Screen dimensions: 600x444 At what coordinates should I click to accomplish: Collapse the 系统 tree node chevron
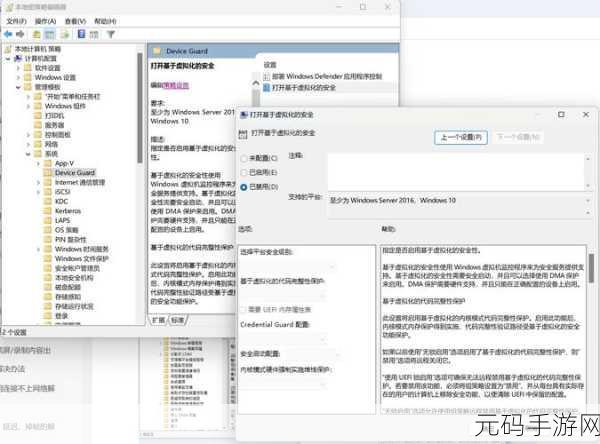(x=28, y=154)
